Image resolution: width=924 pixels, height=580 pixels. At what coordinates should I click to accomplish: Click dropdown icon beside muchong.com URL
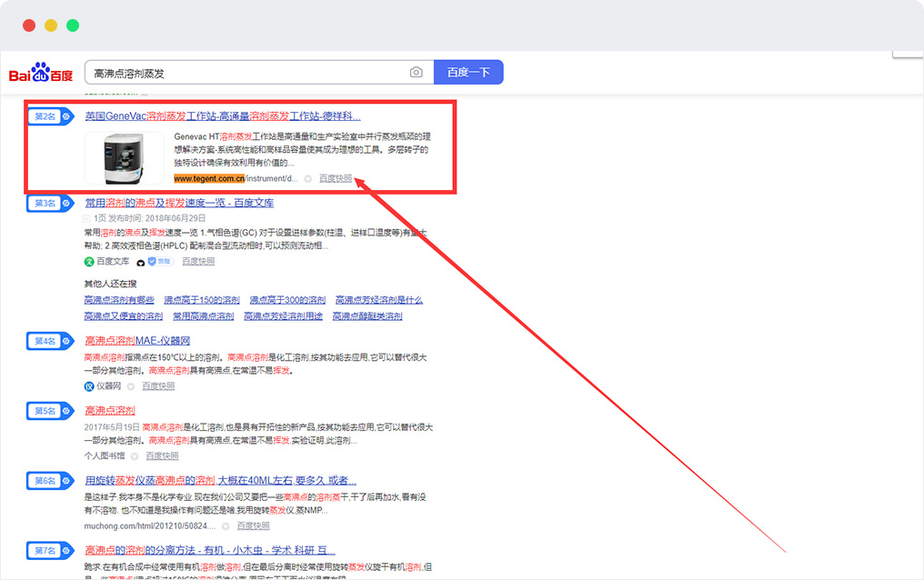click(x=226, y=526)
